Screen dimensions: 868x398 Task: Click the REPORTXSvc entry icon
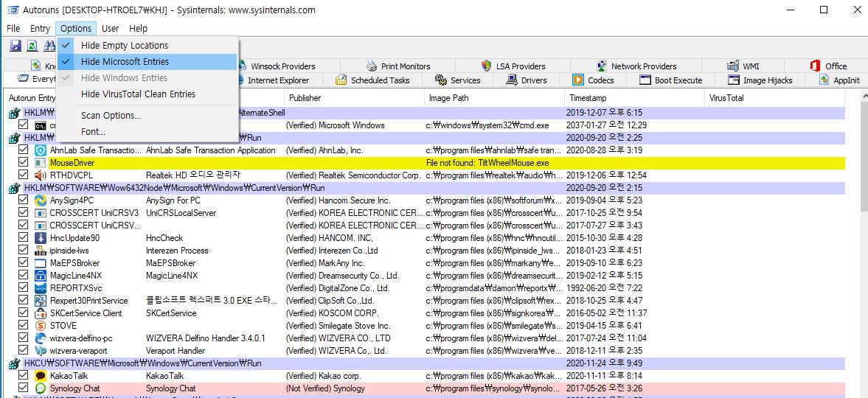pos(41,288)
